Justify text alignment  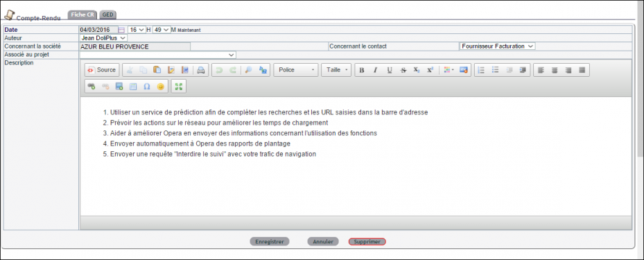coord(582,70)
